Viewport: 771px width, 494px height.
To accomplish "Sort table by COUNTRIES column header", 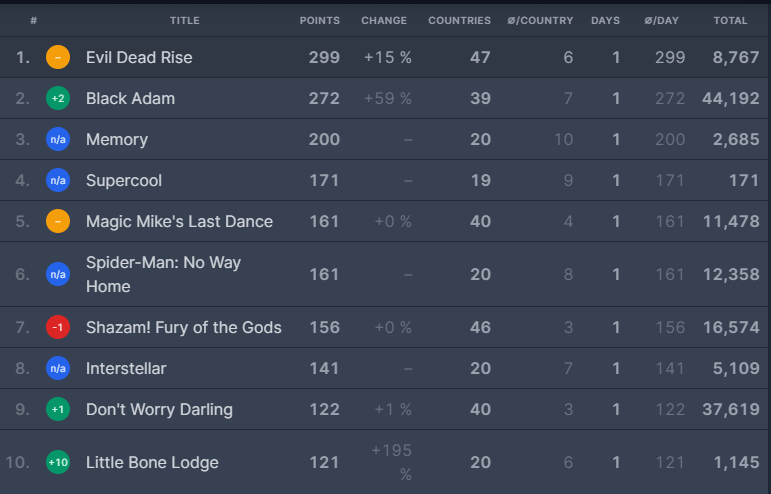I will [459, 21].
